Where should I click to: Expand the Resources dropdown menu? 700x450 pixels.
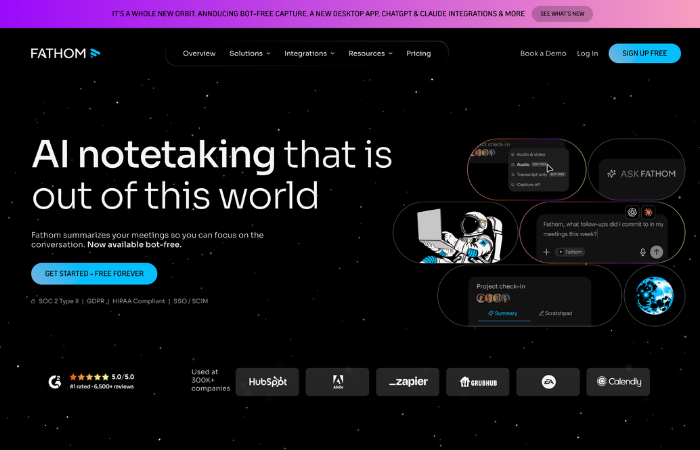[x=370, y=53]
